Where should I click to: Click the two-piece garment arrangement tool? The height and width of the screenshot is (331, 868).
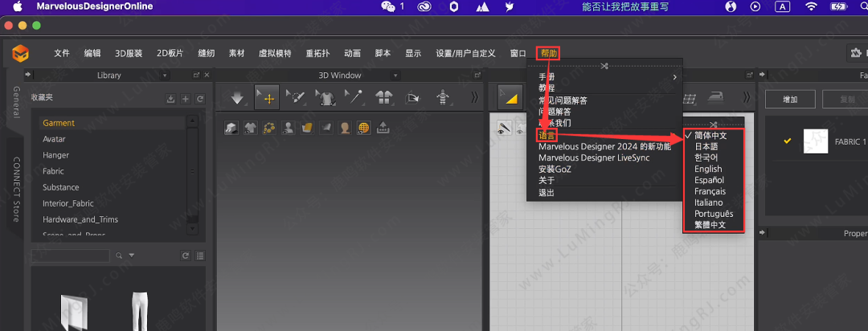point(383,97)
